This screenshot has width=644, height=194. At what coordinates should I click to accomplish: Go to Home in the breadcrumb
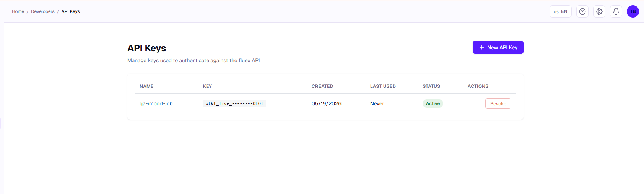[x=18, y=11]
